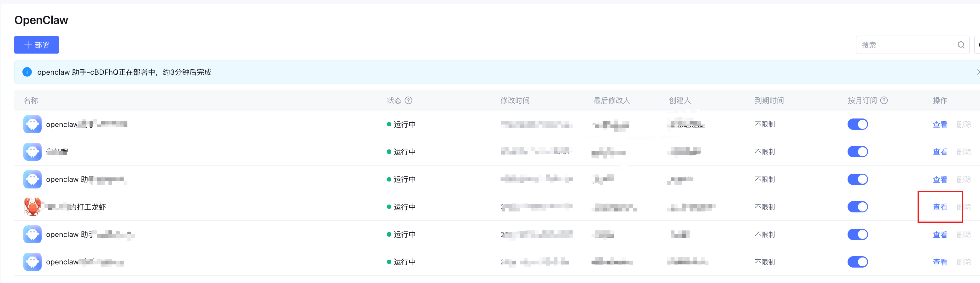Click 运行中 status in the last row

pyautogui.click(x=405, y=262)
